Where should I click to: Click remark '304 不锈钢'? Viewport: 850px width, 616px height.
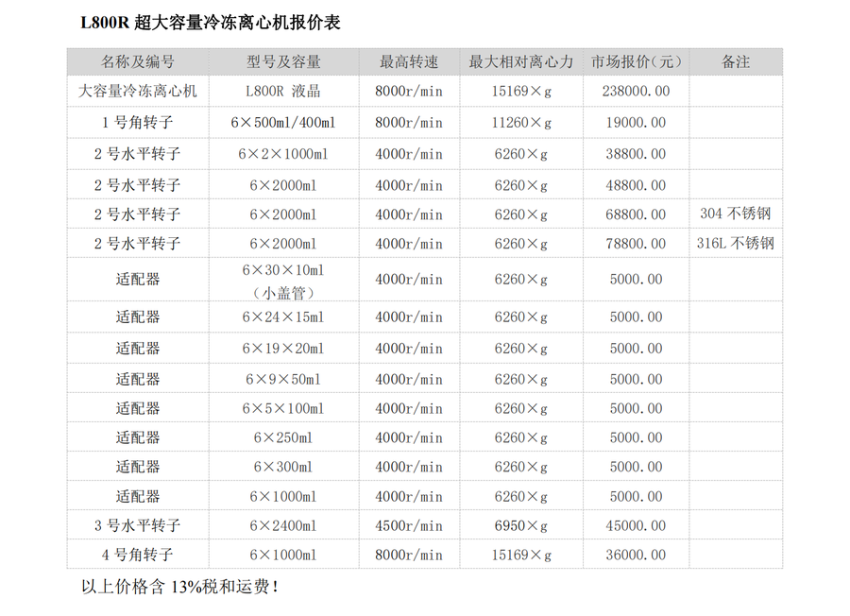(x=736, y=214)
